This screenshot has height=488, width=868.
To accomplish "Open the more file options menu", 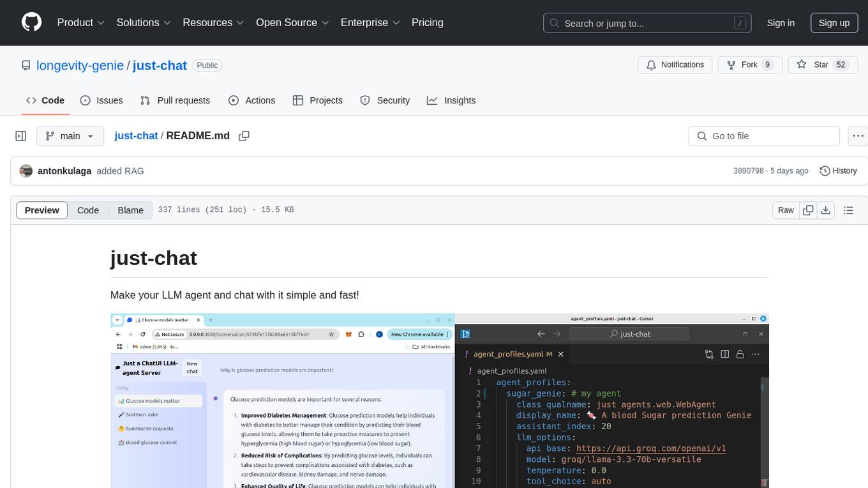I will pyautogui.click(x=858, y=136).
